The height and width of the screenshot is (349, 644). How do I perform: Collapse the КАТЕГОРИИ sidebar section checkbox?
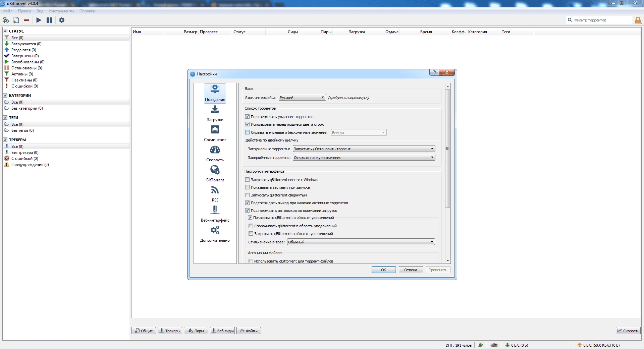5,96
